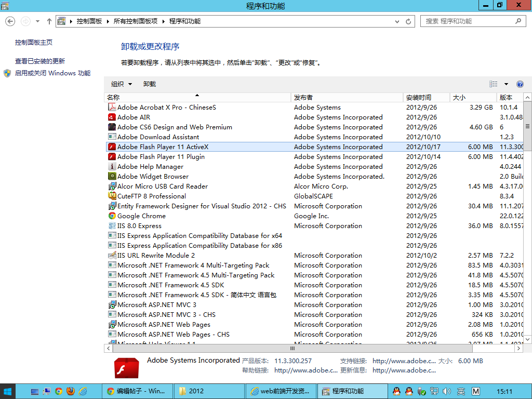This screenshot has height=399, width=532.
Task: Click the Alcor Micro USB Card Reader icon
Action: [x=112, y=186]
